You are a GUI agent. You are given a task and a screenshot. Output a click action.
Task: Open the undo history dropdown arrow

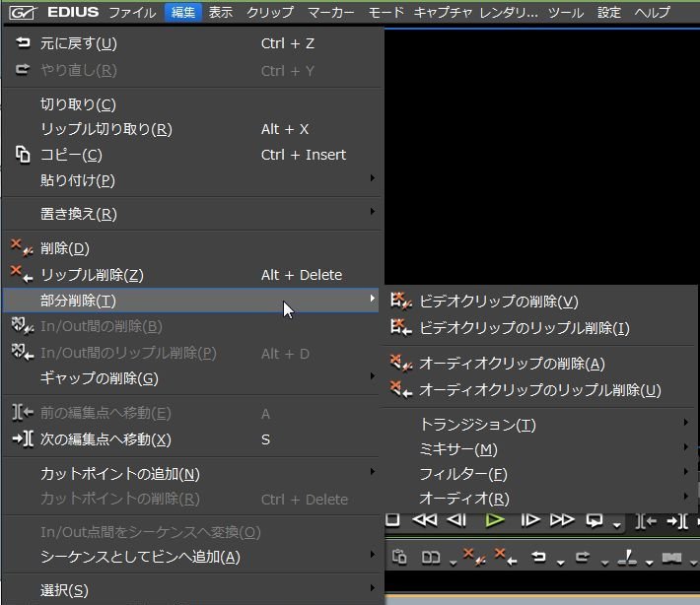coord(561,563)
